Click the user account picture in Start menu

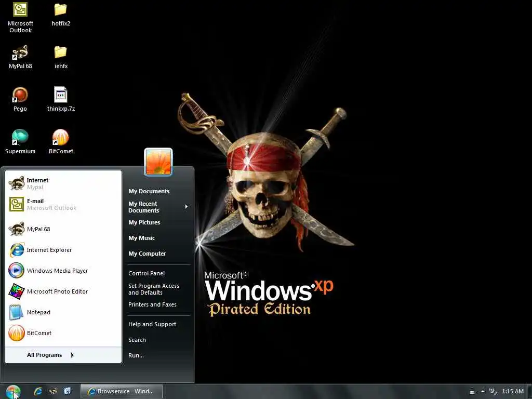click(x=158, y=162)
